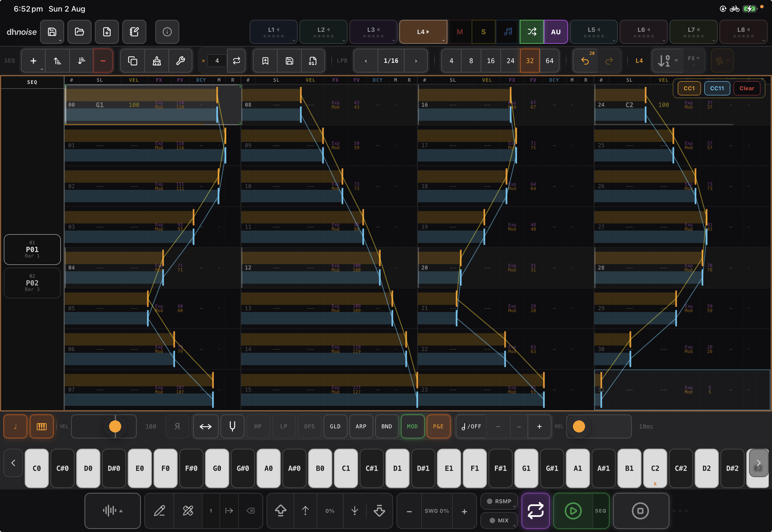Screen dimensions: 772x532
Task: Remove sequence with the red minus button
Action: 103,61
